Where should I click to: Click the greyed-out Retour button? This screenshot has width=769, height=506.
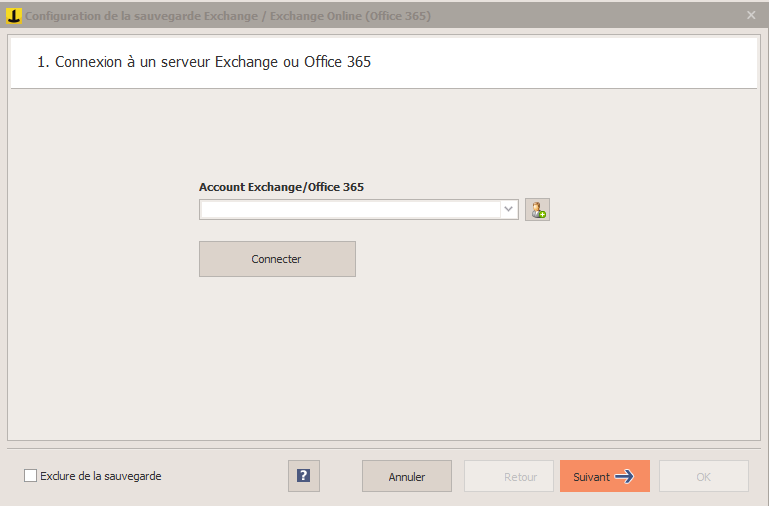pos(509,476)
